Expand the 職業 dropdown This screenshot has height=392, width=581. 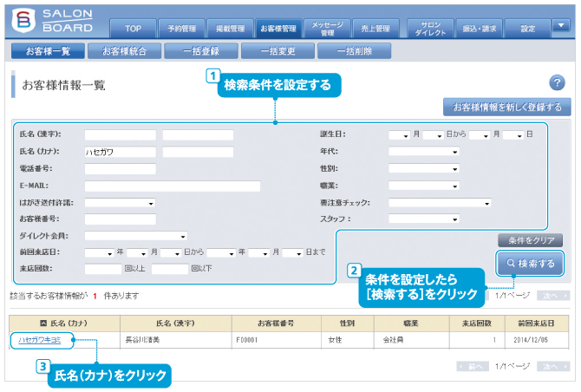(x=423, y=185)
